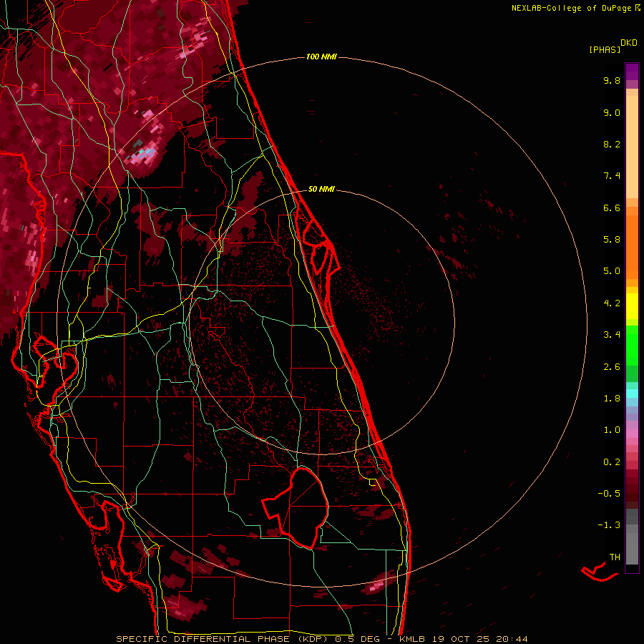Click the 100 NMI range ring label
The height and width of the screenshot is (644, 644).
[x=321, y=57]
